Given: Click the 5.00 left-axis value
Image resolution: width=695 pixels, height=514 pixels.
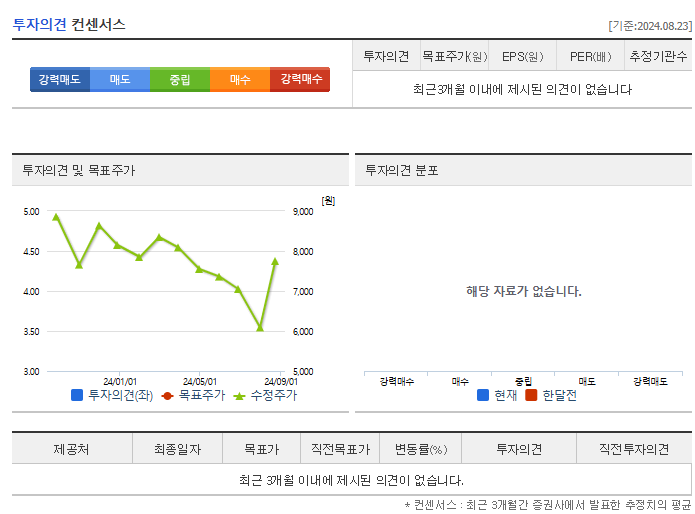Looking at the screenshot, I should point(31,211).
